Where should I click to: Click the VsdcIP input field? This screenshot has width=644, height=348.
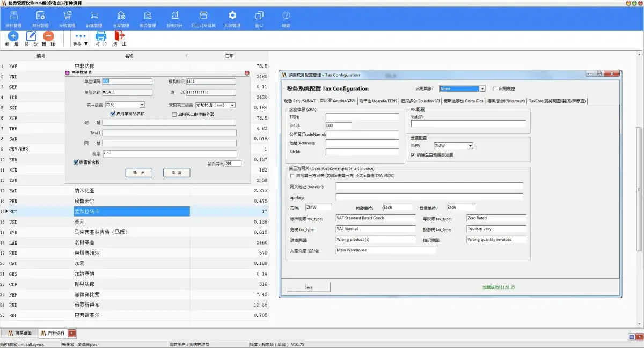coord(469,124)
